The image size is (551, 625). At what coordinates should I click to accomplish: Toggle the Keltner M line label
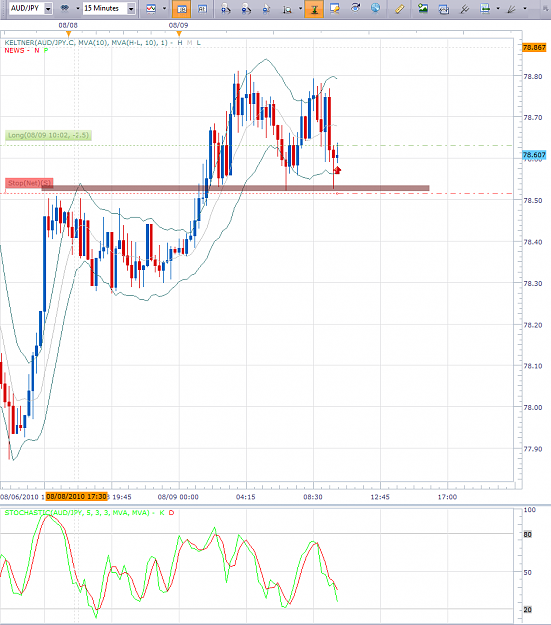(x=189, y=43)
